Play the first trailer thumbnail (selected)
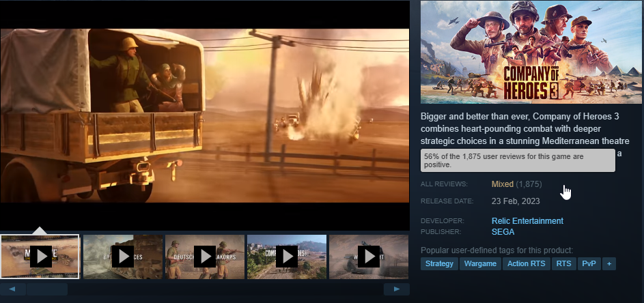This screenshot has width=644, height=303. (x=40, y=257)
